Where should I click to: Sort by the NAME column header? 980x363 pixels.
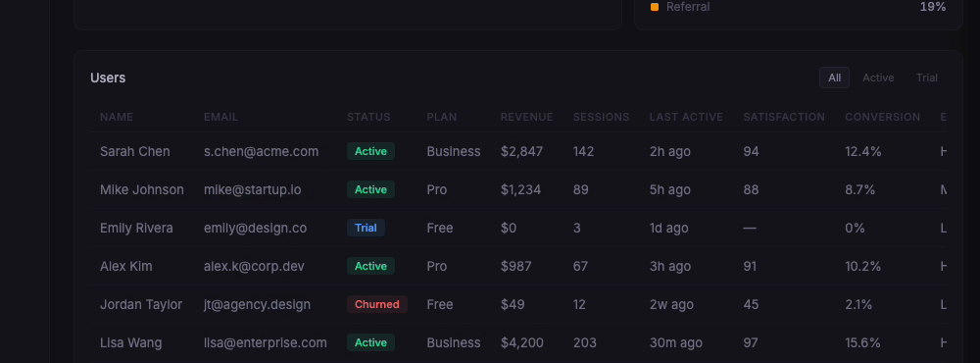pos(117,117)
